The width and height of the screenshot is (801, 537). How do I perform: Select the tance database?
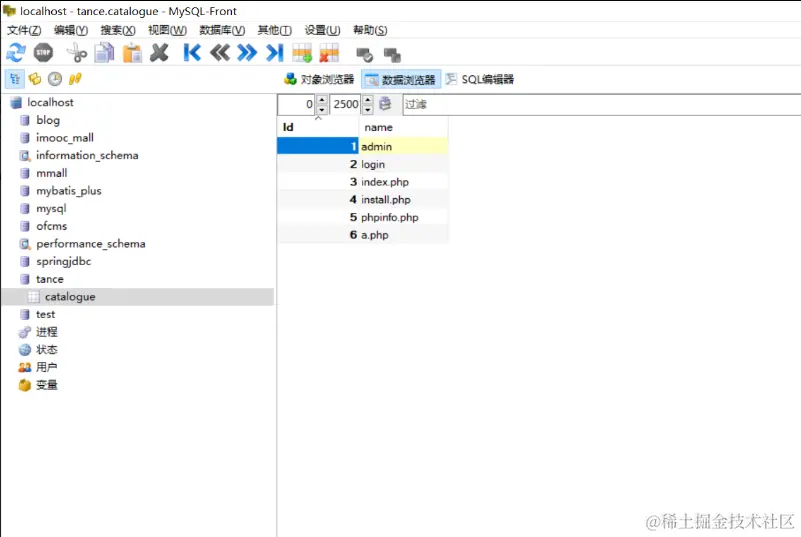point(50,279)
